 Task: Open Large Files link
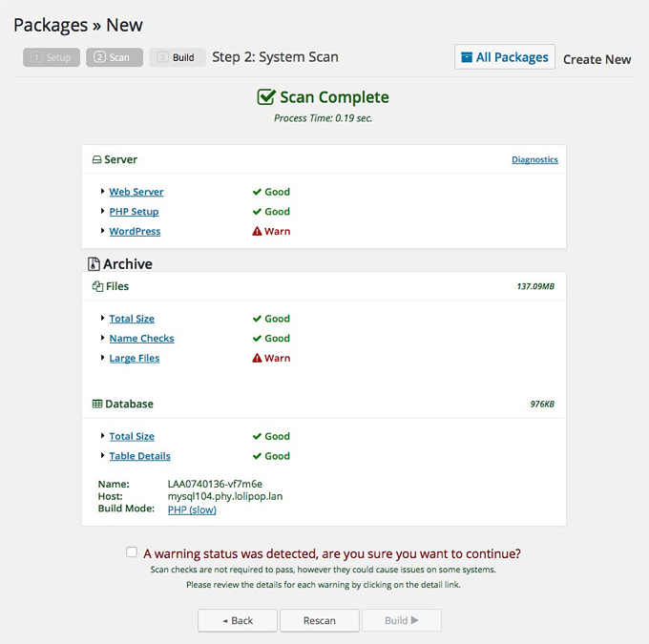(x=135, y=359)
